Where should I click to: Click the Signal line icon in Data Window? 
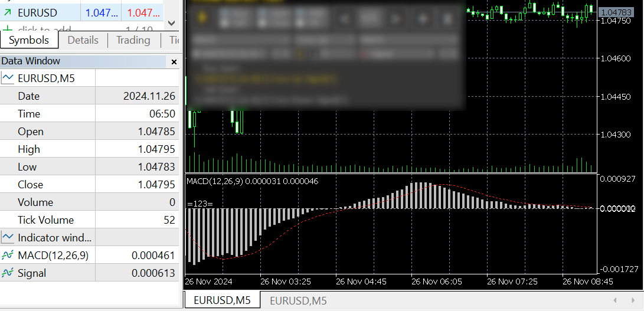click(x=8, y=273)
